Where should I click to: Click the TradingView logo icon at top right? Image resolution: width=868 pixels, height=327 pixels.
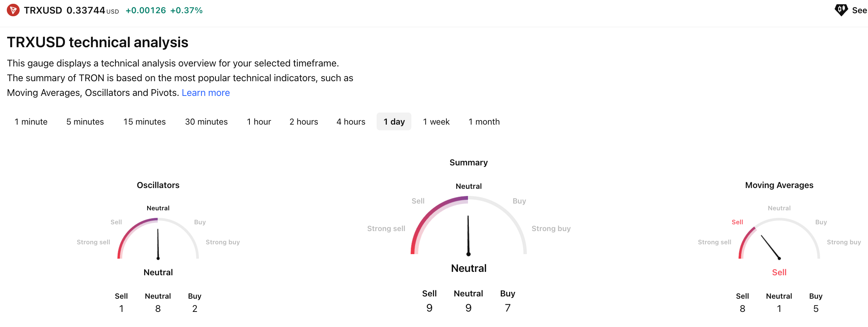[841, 10]
